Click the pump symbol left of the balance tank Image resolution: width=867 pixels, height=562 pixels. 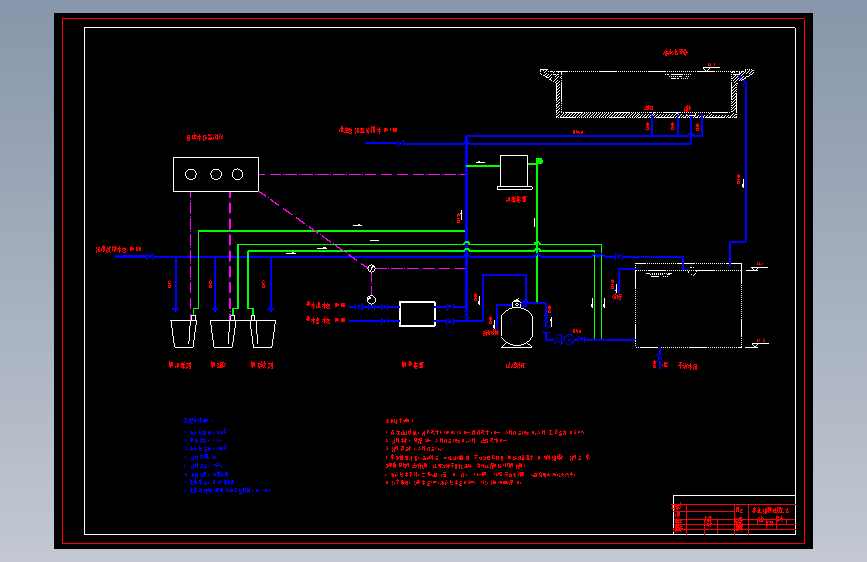[x=565, y=339]
